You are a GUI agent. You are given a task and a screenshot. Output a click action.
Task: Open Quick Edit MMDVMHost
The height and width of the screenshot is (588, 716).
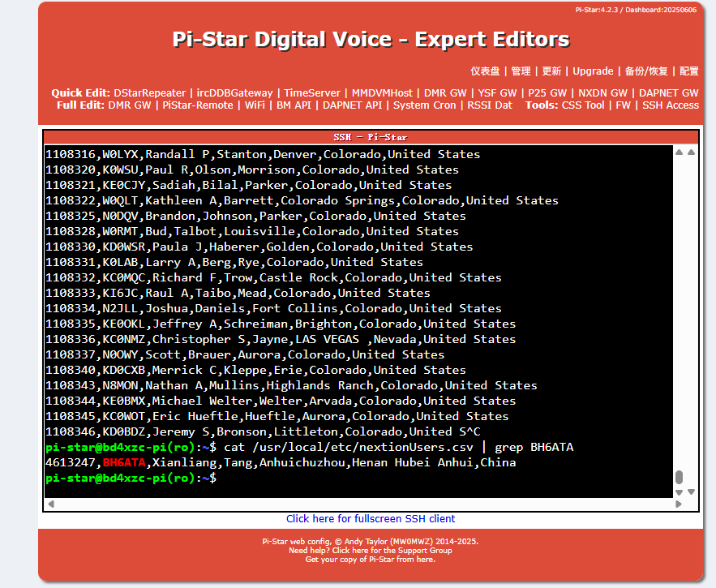click(x=382, y=92)
